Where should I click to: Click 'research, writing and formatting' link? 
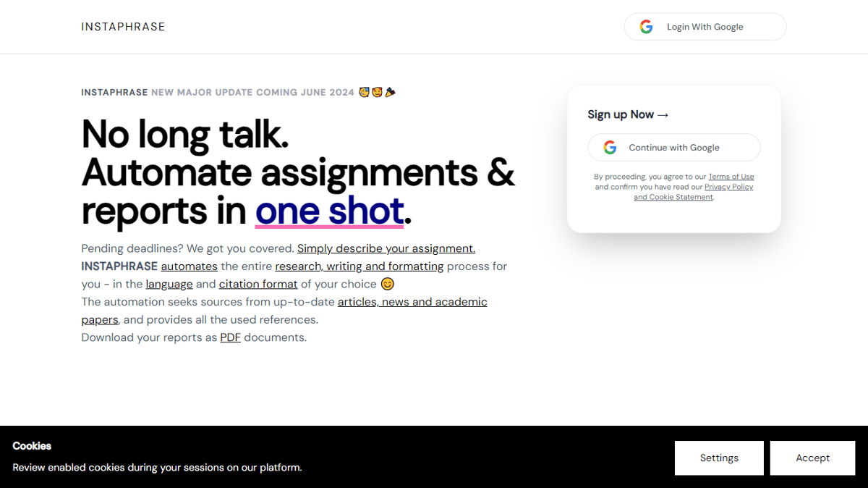click(359, 266)
